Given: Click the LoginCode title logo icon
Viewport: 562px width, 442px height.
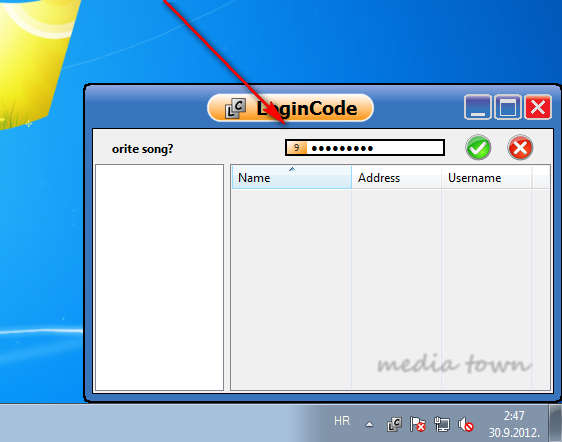Looking at the screenshot, I should [x=235, y=108].
